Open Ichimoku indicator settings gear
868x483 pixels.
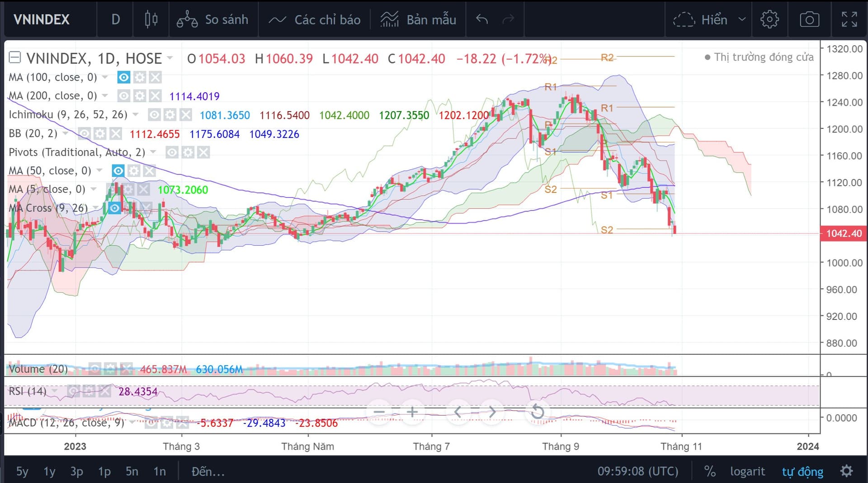coord(170,115)
